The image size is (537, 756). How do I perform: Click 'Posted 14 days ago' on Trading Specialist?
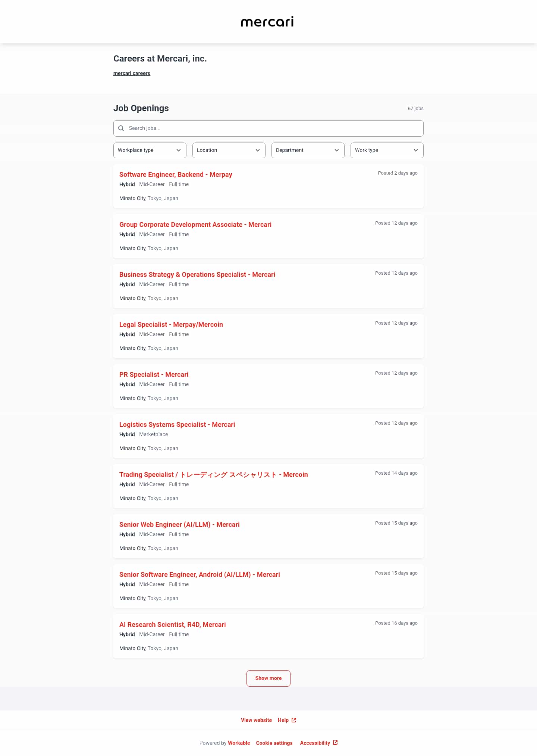coord(396,473)
